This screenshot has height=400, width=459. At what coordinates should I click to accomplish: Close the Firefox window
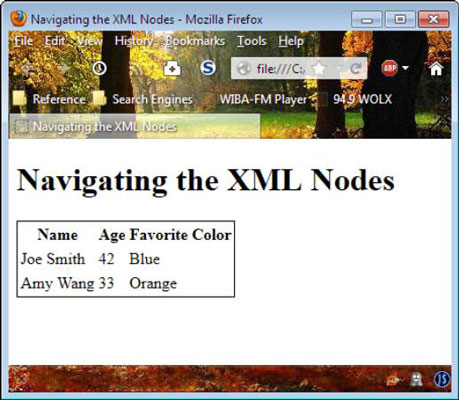point(434,20)
